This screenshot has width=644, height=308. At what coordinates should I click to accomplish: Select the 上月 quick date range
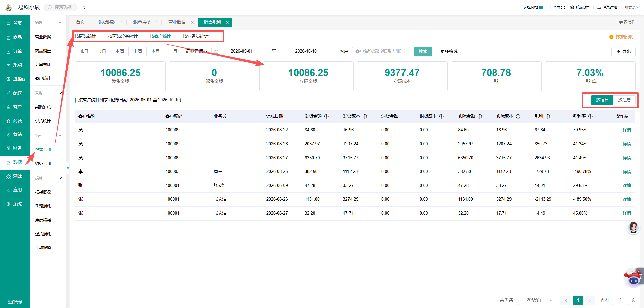coord(173,51)
